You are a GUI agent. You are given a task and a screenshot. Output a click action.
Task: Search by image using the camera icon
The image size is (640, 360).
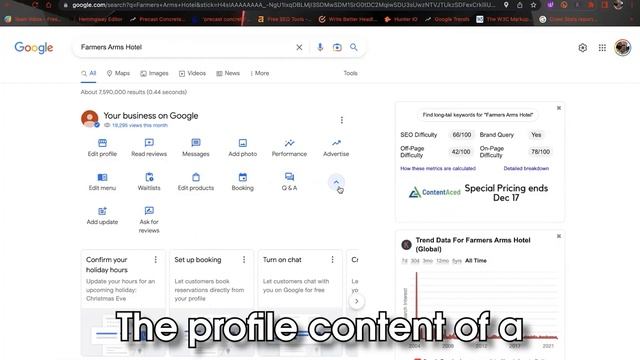click(337, 47)
